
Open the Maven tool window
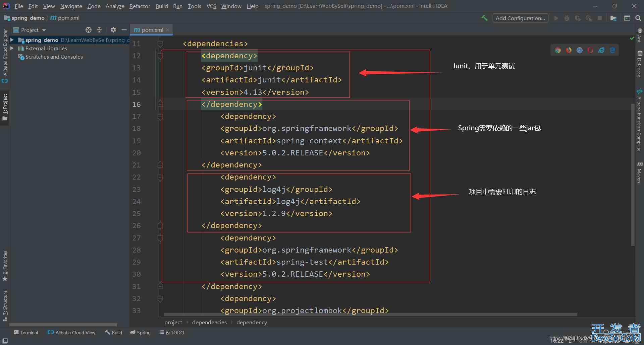[639, 172]
